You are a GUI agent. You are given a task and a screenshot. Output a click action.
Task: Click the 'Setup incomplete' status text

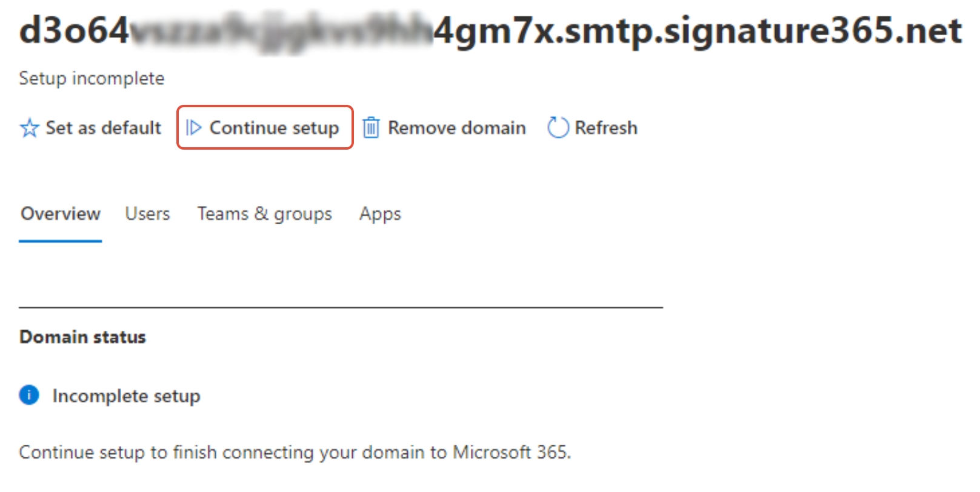point(92,79)
